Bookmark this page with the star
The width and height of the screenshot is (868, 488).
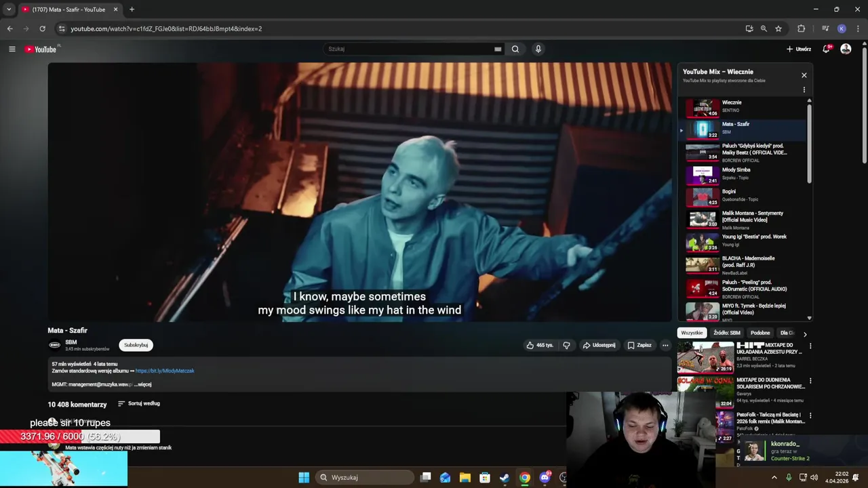coord(778,28)
